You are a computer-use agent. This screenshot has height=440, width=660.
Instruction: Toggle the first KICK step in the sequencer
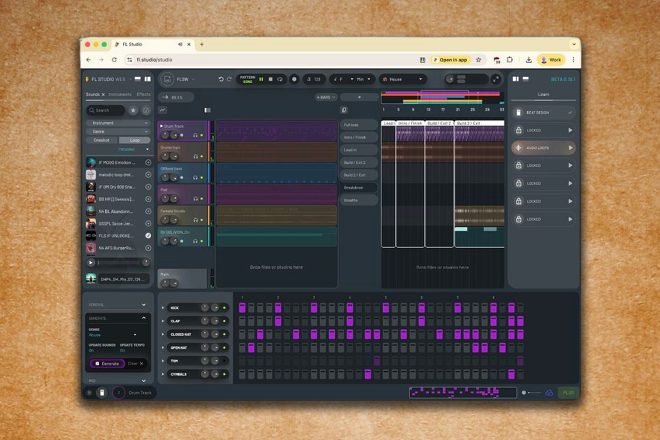click(242, 308)
